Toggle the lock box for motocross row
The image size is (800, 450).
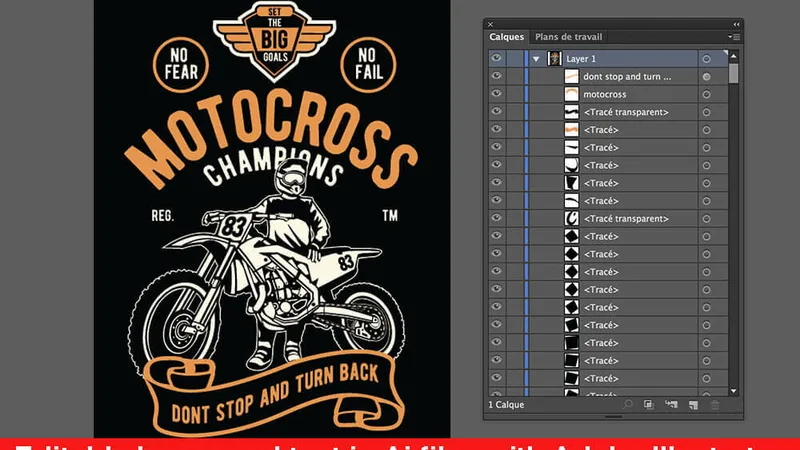point(514,94)
